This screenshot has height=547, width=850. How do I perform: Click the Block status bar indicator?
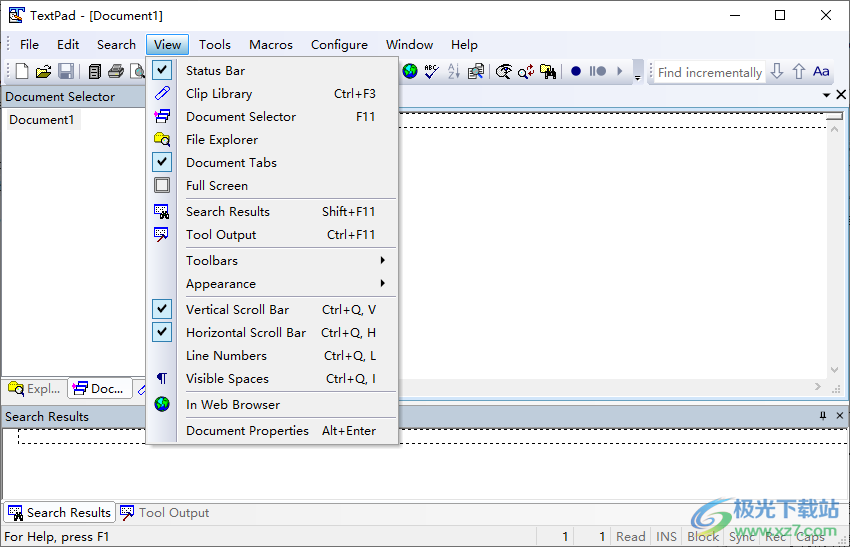(703, 537)
